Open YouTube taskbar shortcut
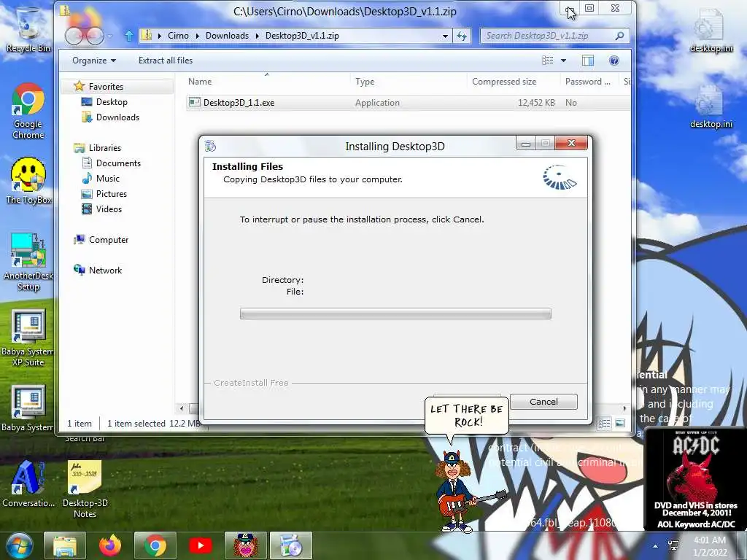The height and width of the screenshot is (560, 747). pyautogui.click(x=201, y=545)
